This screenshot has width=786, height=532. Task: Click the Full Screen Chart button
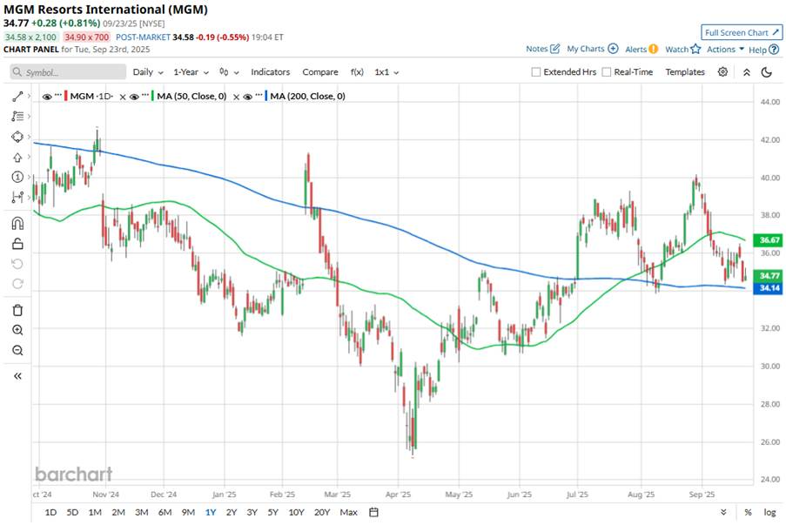click(742, 32)
